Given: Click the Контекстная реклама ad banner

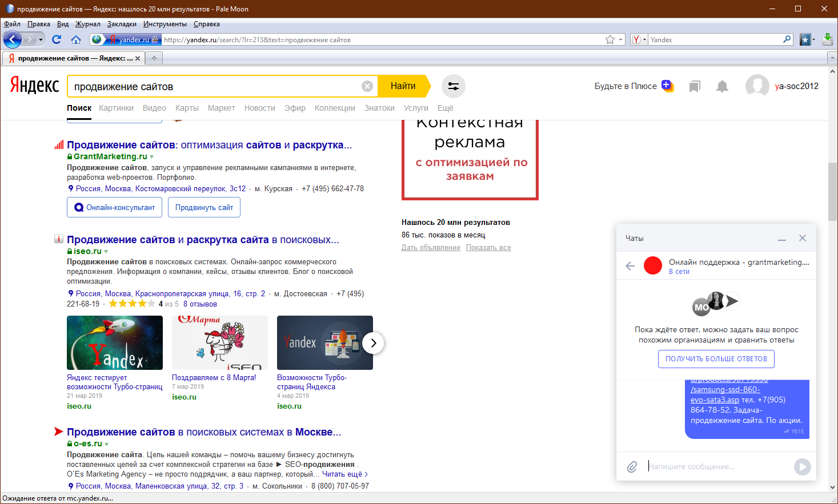Looking at the screenshot, I should point(470,160).
